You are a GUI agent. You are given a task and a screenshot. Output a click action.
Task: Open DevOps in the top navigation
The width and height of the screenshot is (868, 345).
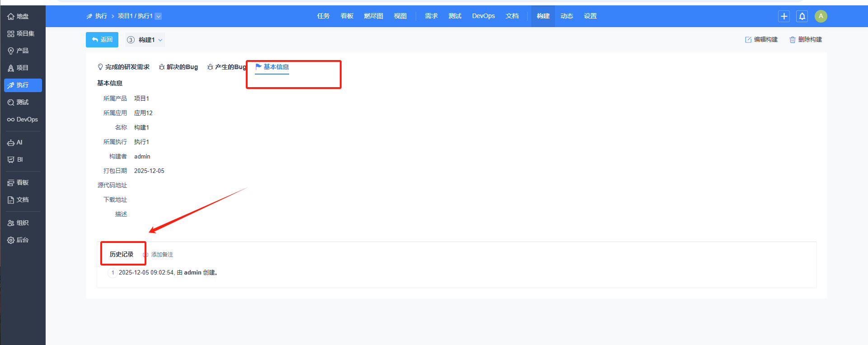483,16
